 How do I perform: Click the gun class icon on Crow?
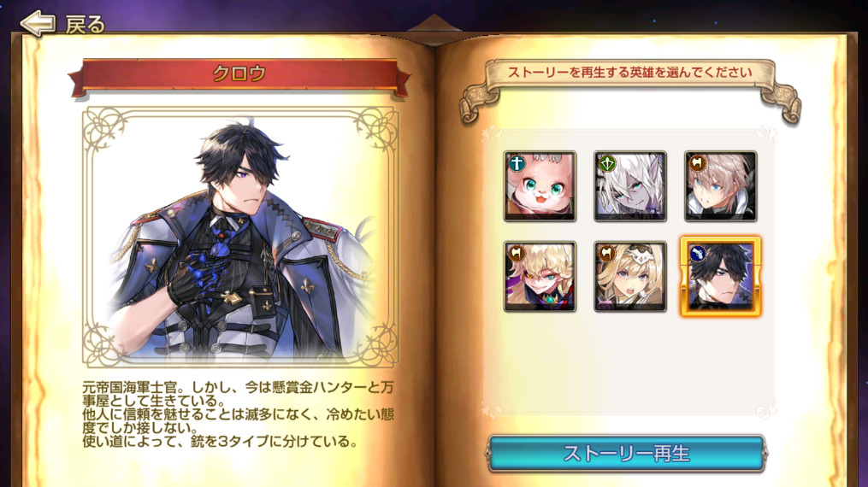(698, 253)
